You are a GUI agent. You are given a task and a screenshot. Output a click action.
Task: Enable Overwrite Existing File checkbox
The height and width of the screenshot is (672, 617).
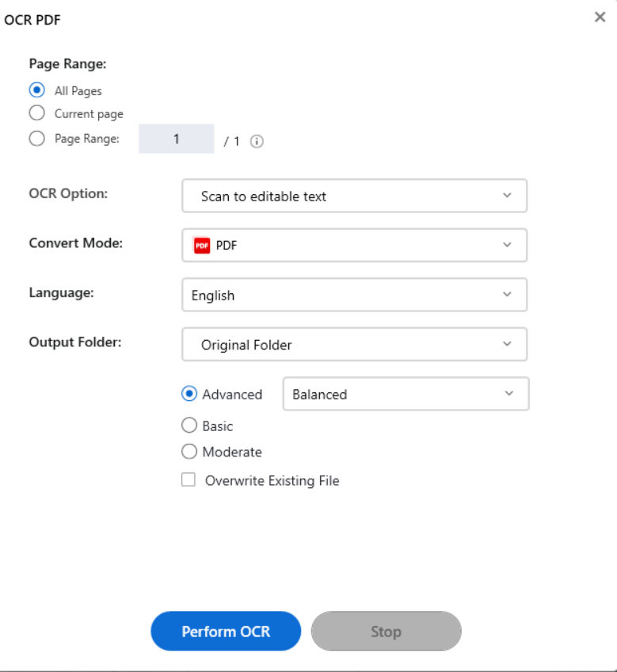coord(189,480)
